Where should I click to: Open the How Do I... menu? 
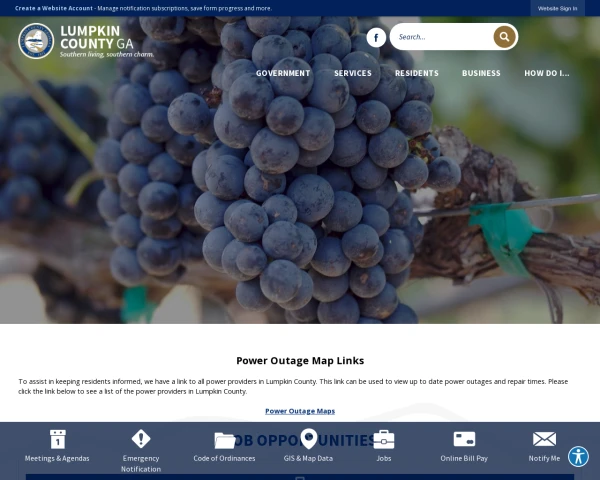tap(547, 73)
